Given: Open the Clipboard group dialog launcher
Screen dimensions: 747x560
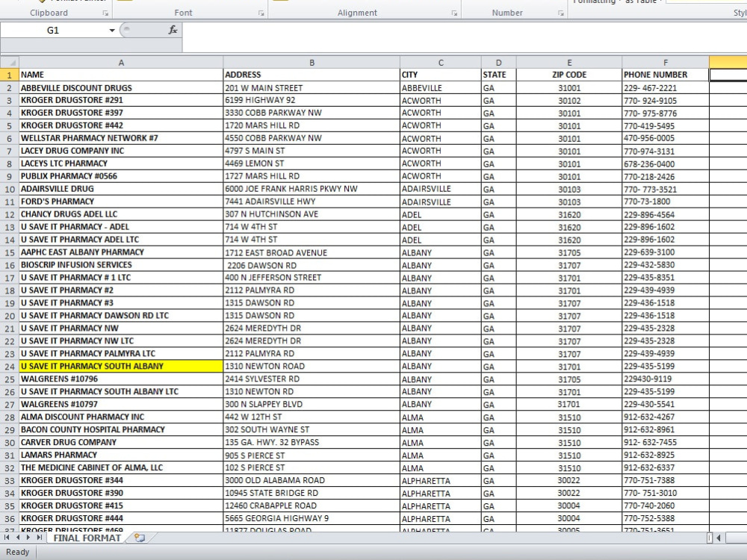Looking at the screenshot, I should tap(105, 13).
